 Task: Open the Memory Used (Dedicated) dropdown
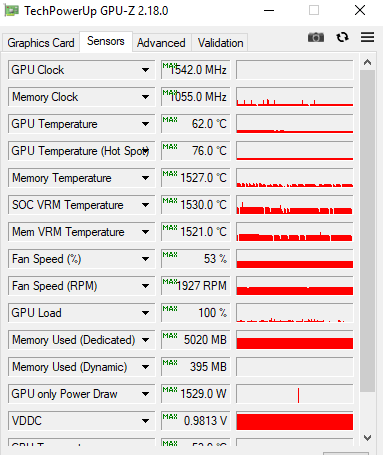pos(145,340)
